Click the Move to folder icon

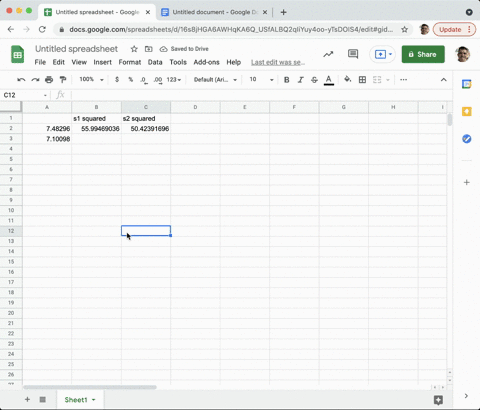coord(149,49)
